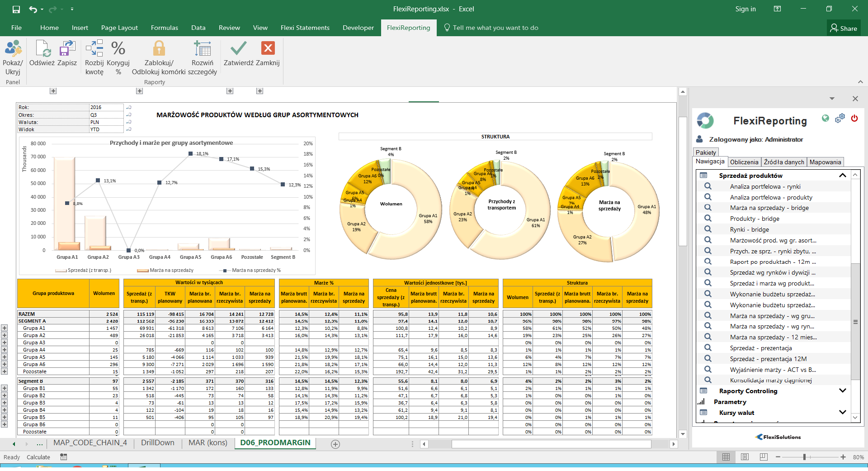Collapse the Sprzedaż produktów section
Screen dimensions: 868x471
[x=842, y=176]
